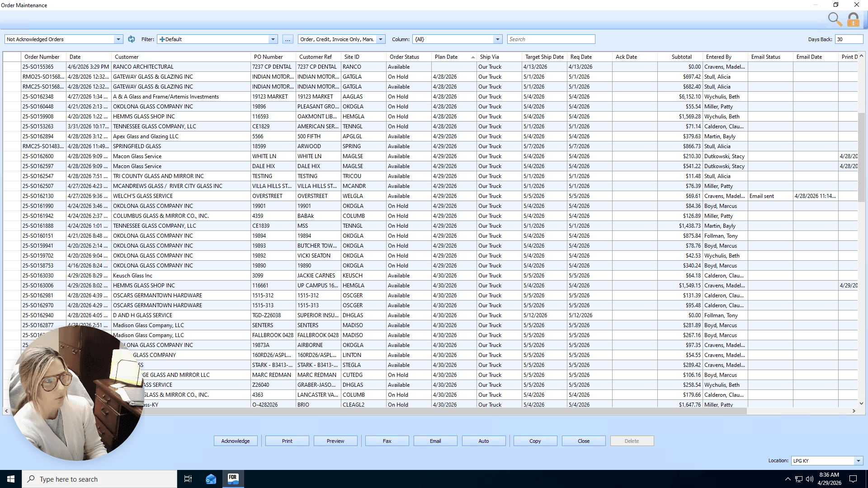This screenshot has height=488, width=868.
Task: Click the network tray icon
Action: point(799,479)
